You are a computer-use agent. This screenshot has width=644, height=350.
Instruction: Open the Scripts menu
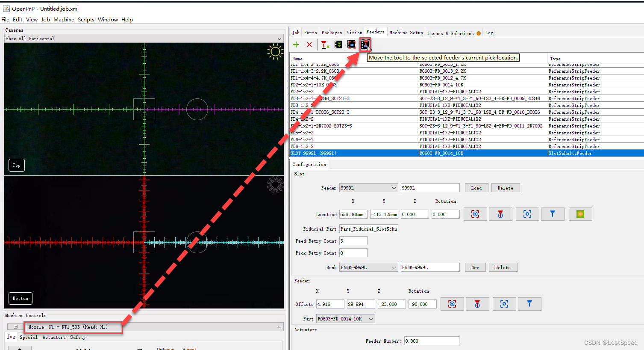86,20
